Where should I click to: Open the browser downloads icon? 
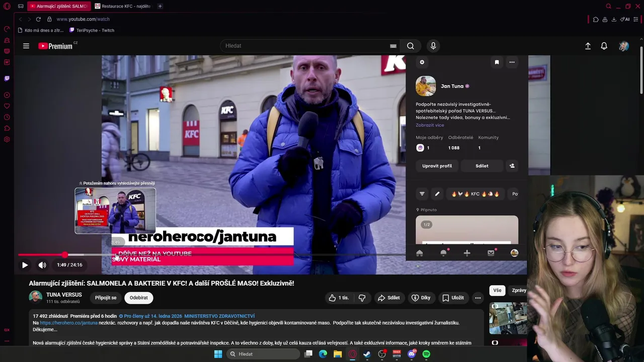click(x=614, y=19)
